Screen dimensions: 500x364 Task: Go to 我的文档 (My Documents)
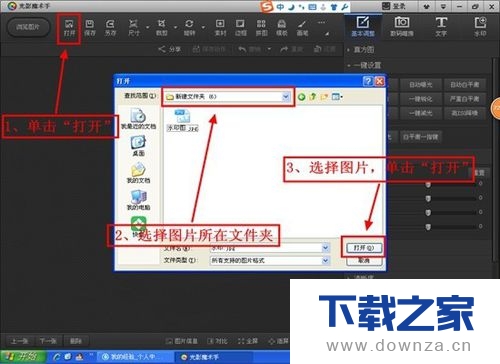(x=138, y=173)
